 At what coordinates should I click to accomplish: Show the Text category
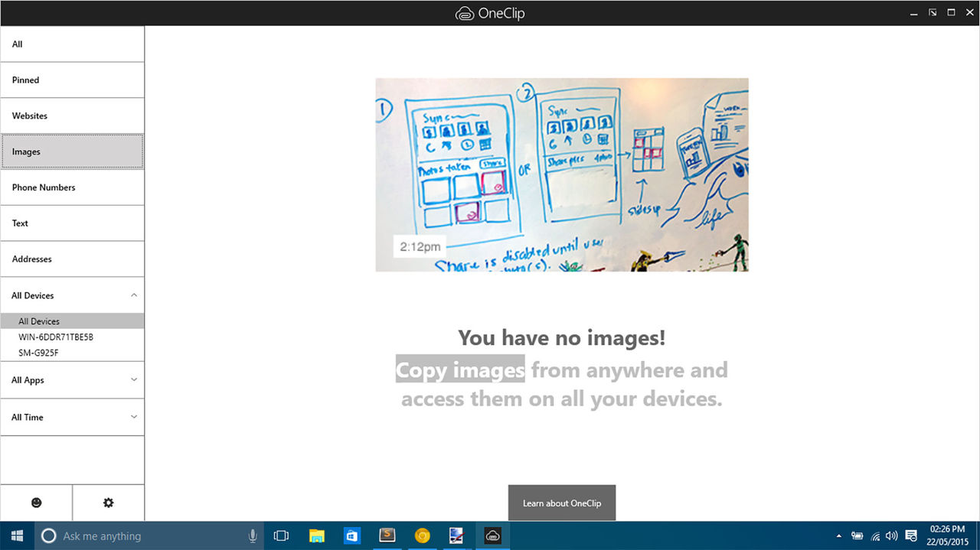point(72,223)
